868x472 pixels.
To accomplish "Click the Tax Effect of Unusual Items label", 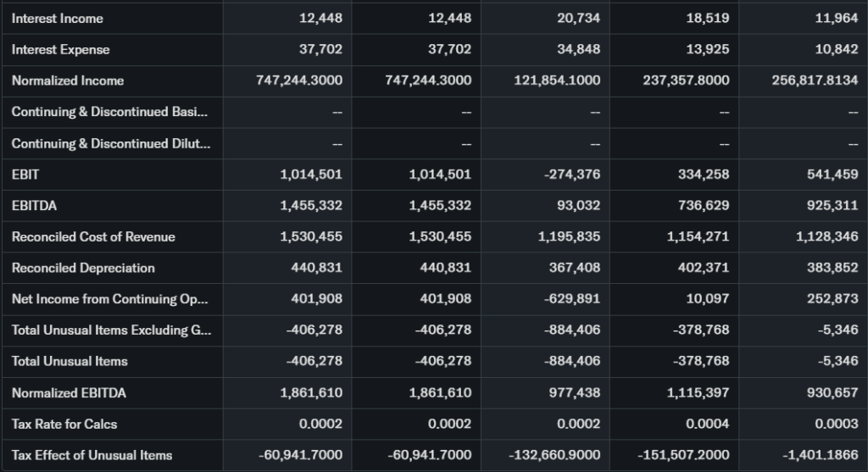I will tap(92, 456).
